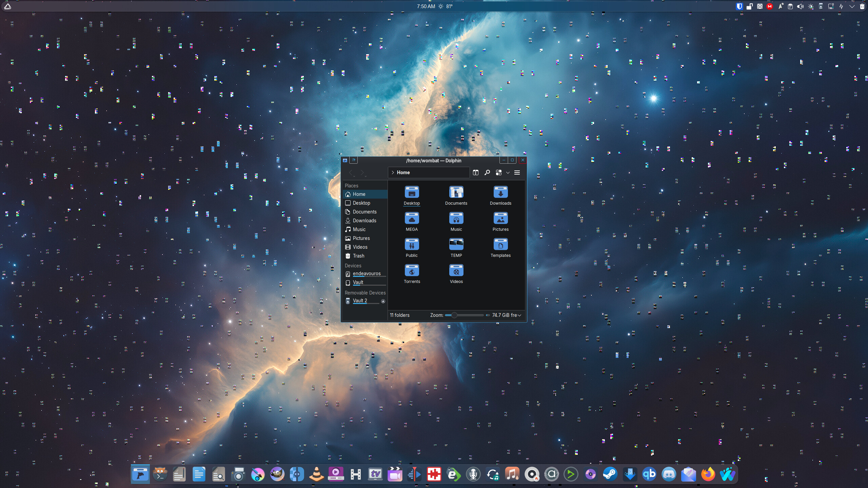The height and width of the screenshot is (488, 868).
Task: Expand the breadcrumb chevron before Home
Action: click(x=393, y=172)
